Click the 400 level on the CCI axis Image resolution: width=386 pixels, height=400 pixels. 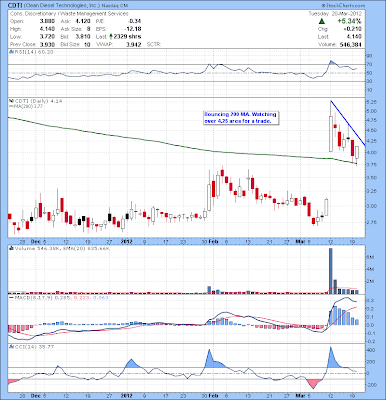(x=371, y=350)
